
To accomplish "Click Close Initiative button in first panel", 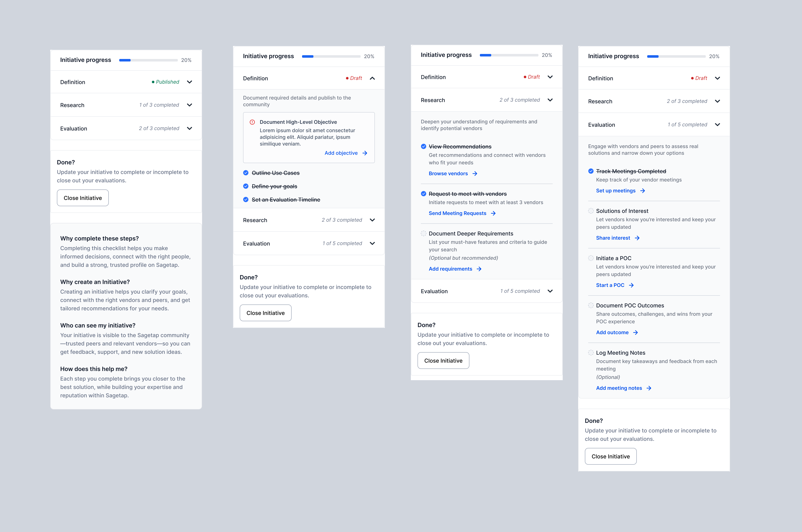I will (x=82, y=198).
